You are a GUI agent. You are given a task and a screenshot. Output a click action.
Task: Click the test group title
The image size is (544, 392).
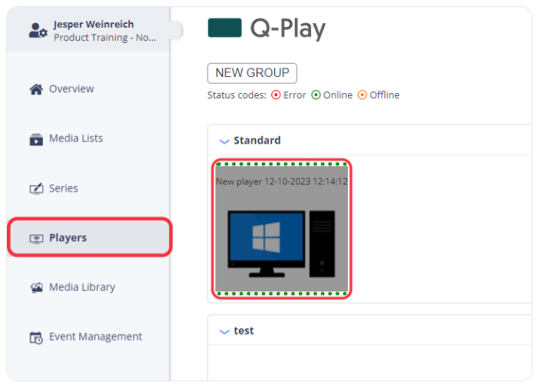[x=244, y=331]
